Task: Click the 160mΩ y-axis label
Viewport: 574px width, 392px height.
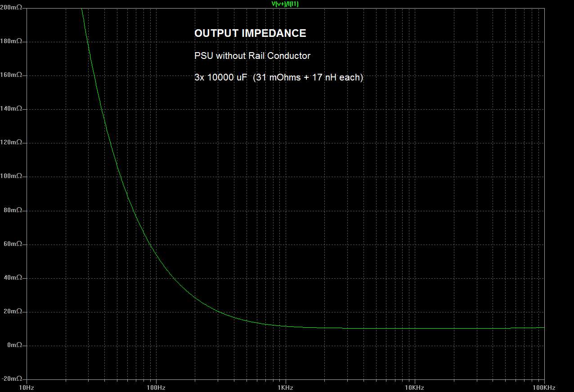Action: [x=11, y=75]
